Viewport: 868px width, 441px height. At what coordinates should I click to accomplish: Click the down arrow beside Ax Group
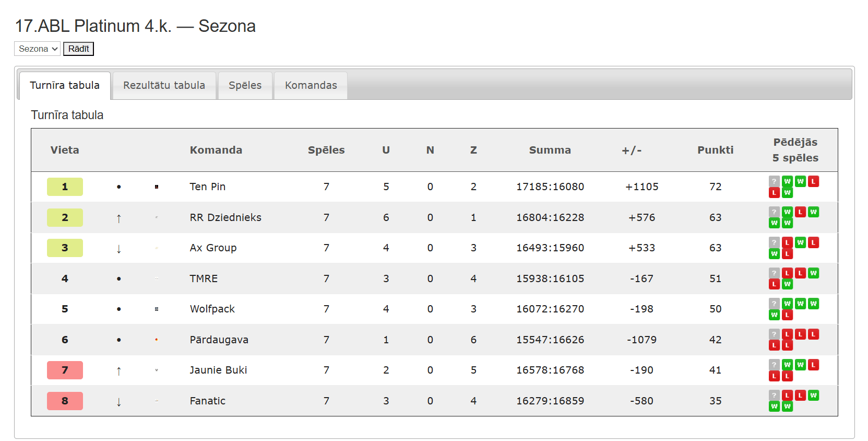(119, 249)
